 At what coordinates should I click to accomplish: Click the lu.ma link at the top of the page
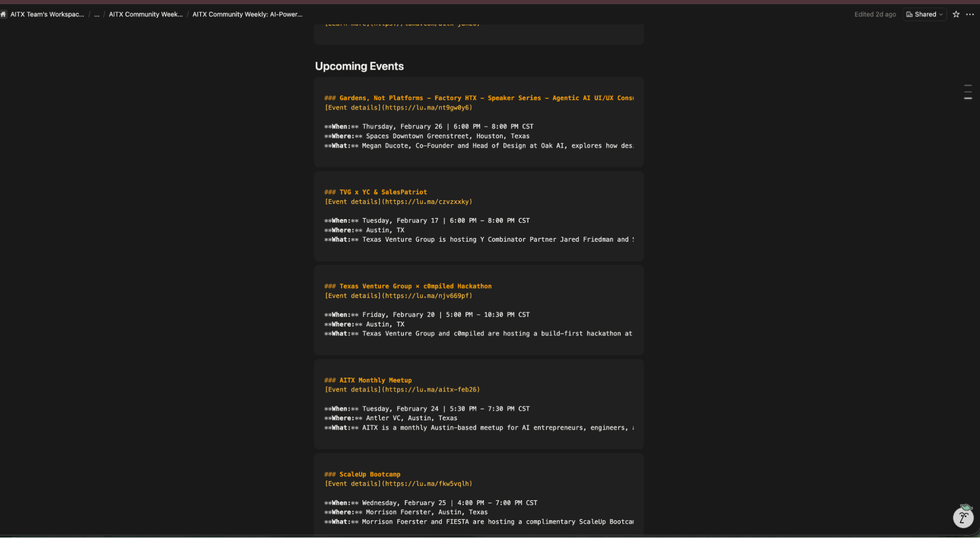[402, 23]
